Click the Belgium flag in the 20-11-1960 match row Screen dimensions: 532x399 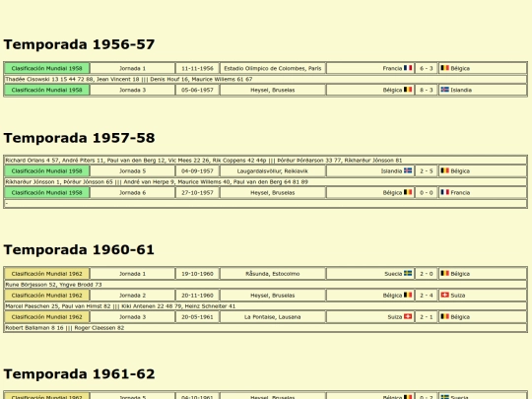coord(408,296)
